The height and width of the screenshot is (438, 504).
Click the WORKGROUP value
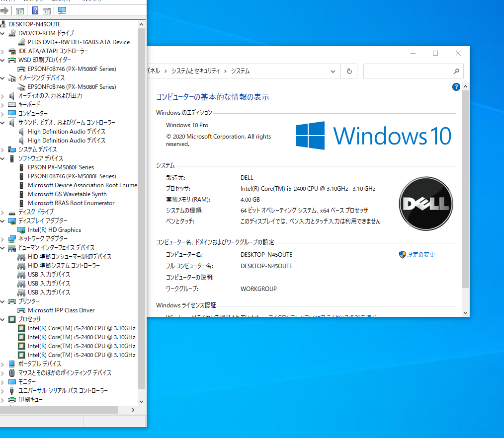click(258, 289)
